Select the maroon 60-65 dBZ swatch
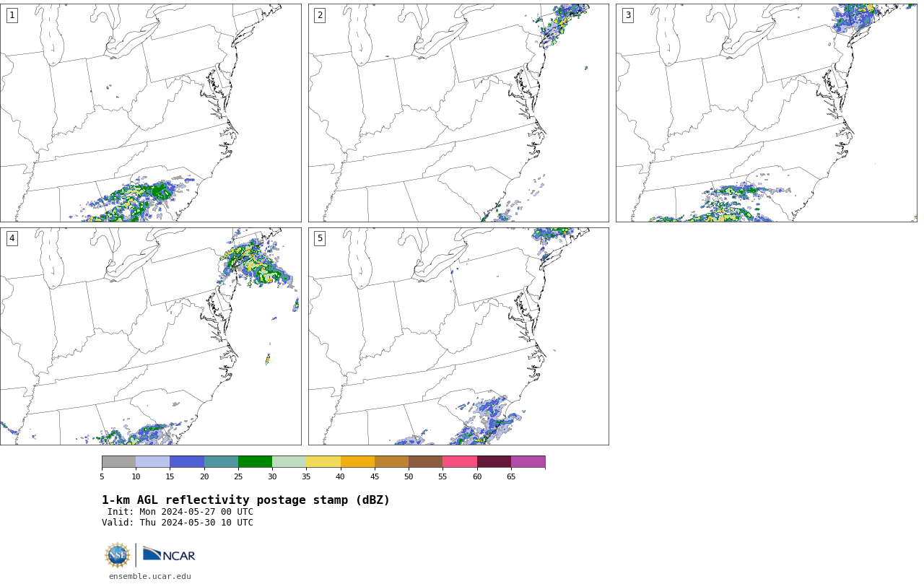This screenshot has height=584, width=924. point(494,462)
